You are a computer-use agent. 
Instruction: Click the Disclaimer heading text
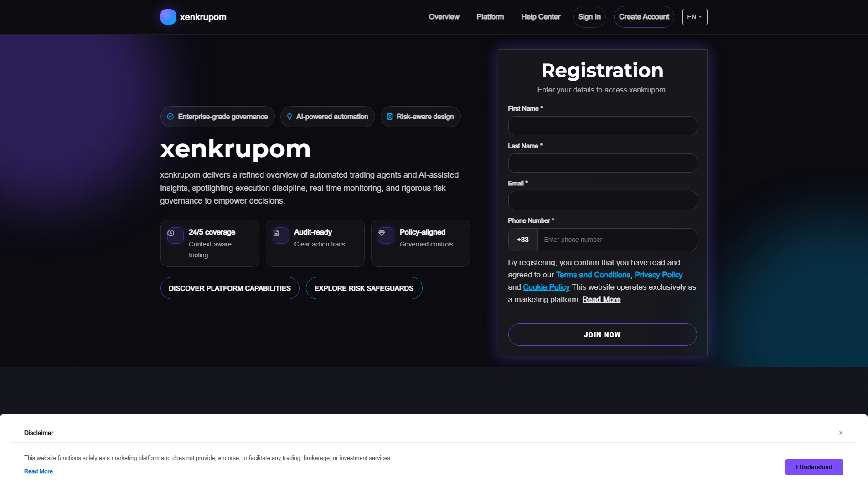[39, 433]
